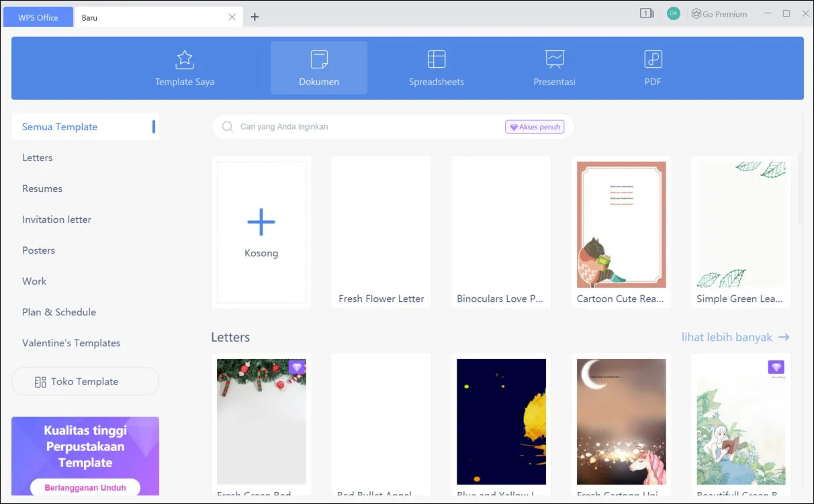Open Toko Template from the sidebar
The height and width of the screenshot is (504, 814).
tap(85, 381)
